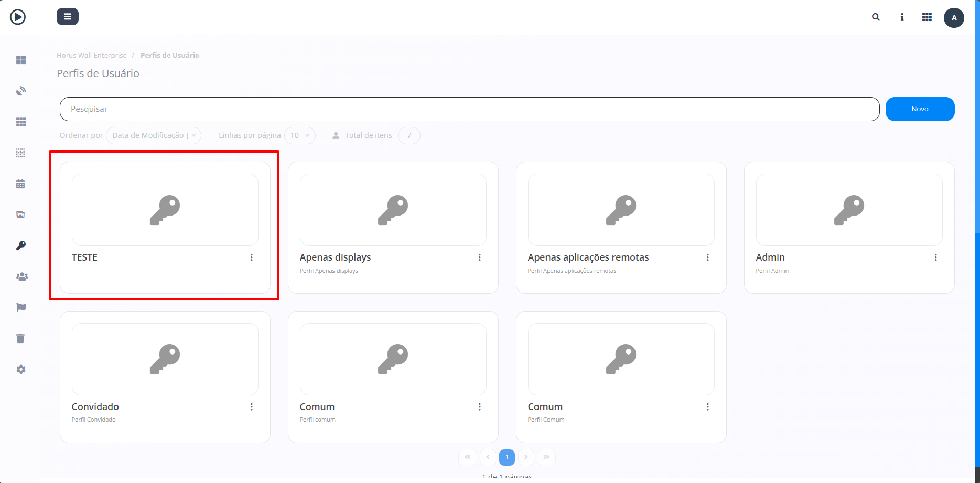
Task: Open the global search magnifier
Action: click(x=876, y=17)
